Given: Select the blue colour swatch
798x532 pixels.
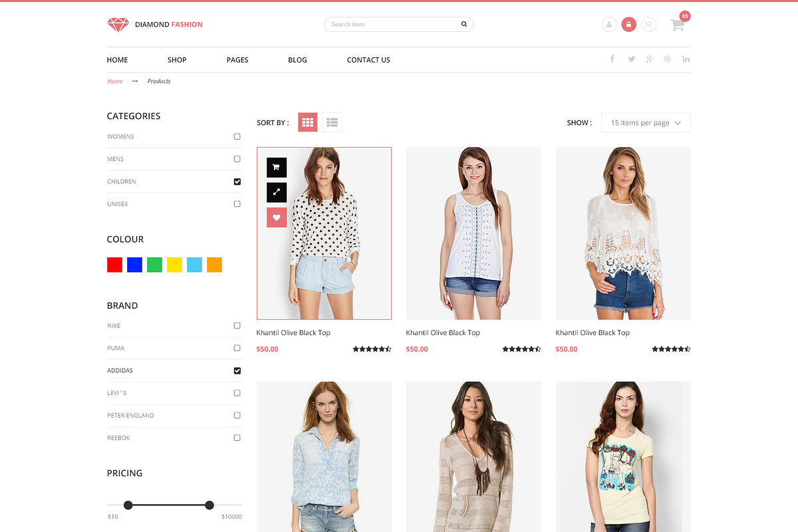Looking at the screenshot, I should 134,265.
